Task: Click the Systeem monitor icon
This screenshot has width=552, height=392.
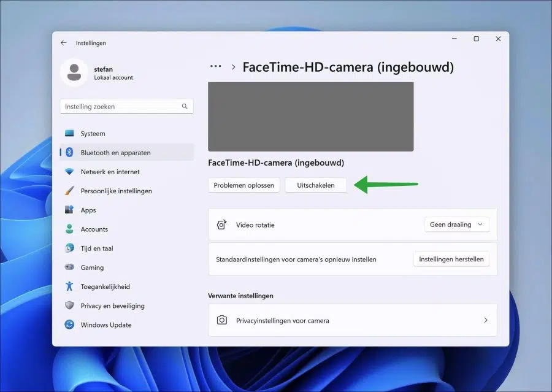Action: (69, 134)
